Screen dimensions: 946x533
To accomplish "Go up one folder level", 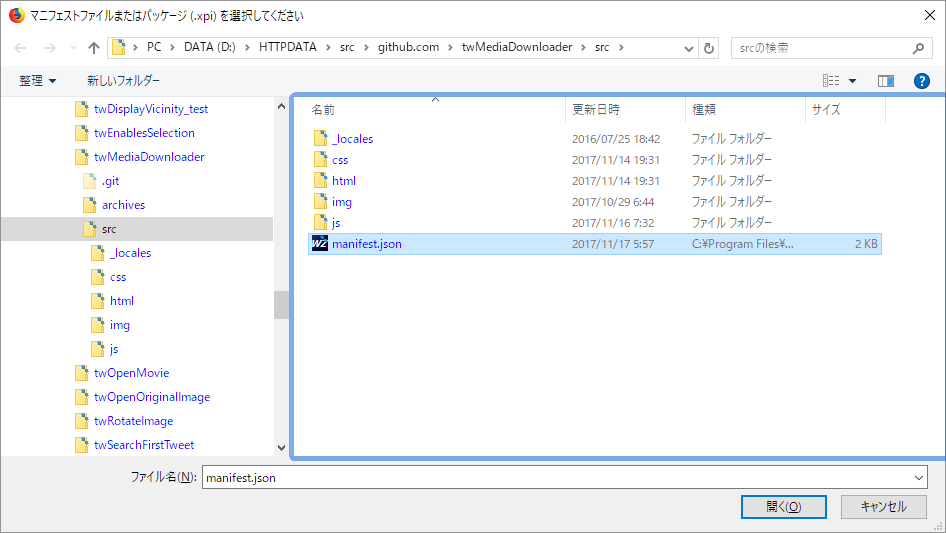I will click(94, 48).
